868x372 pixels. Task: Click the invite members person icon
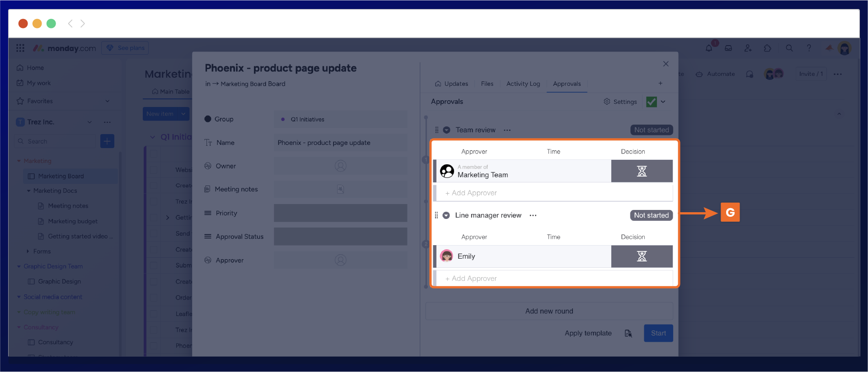[x=748, y=48]
